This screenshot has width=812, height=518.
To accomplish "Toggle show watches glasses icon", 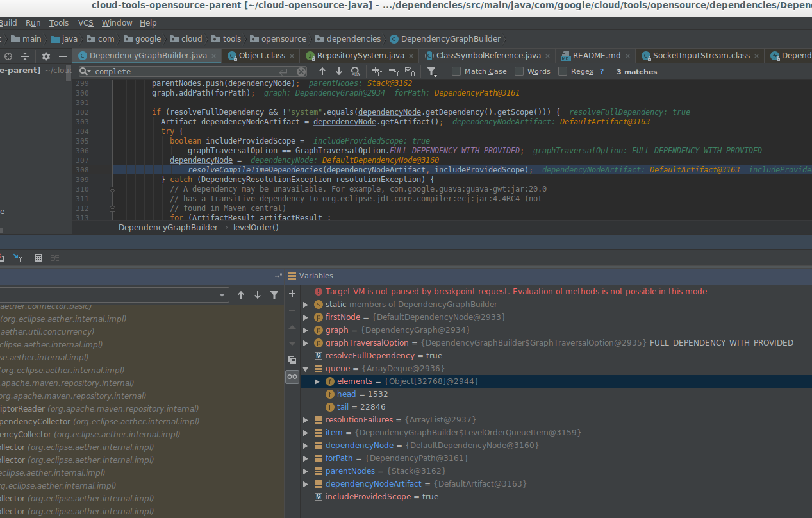I will (292, 377).
